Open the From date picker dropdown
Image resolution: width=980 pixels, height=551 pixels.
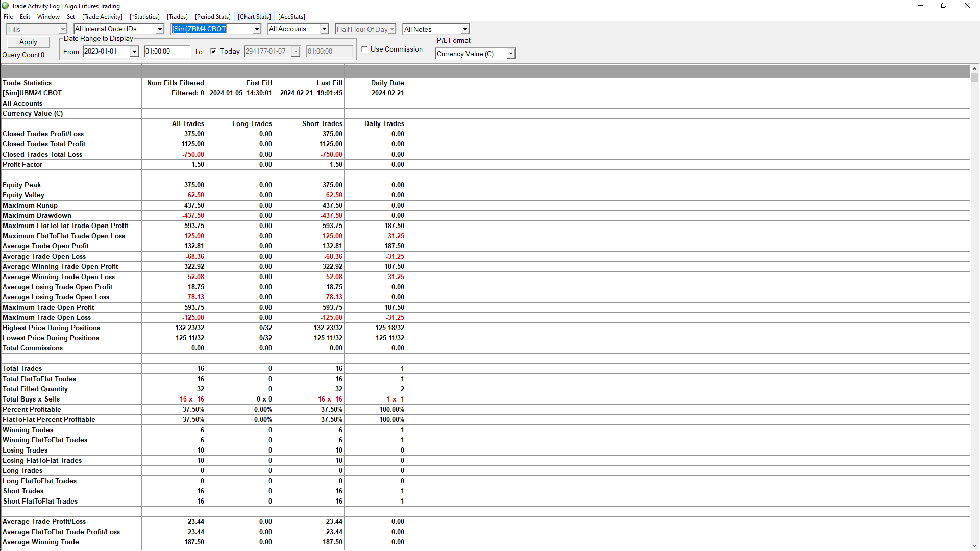pos(134,52)
